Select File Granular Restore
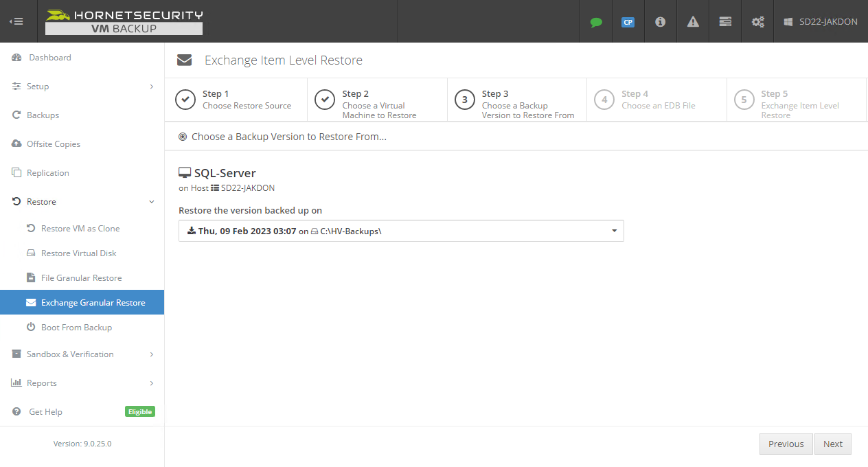 coord(82,278)
